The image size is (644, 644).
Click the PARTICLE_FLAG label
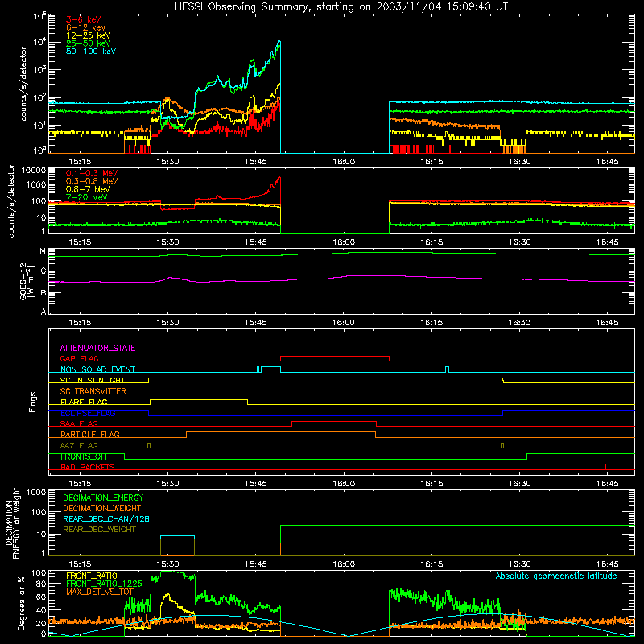point(90,434)
